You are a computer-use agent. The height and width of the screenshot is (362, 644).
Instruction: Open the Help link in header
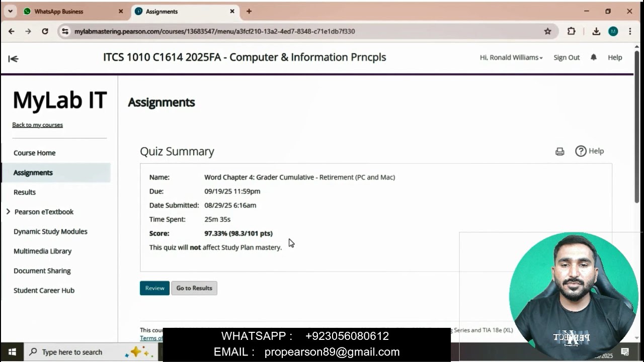(x=615, y=57)
